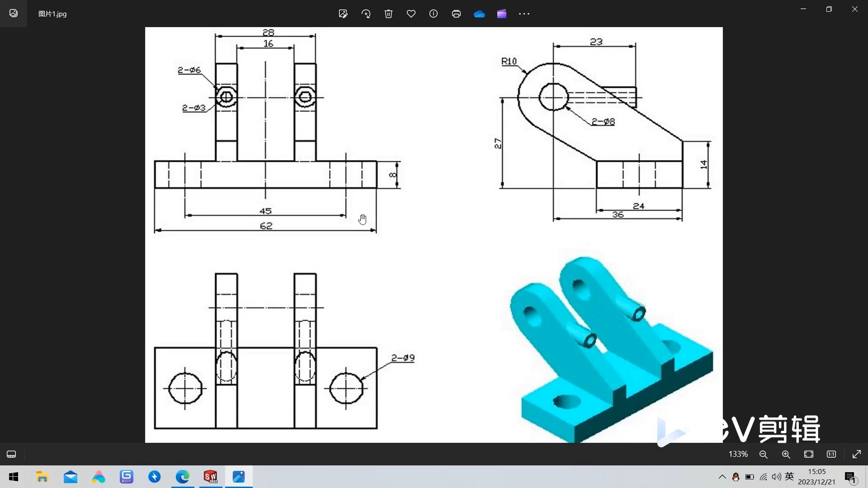
Task: Open the Photos app home icon
Action: [x=14, y=14]
